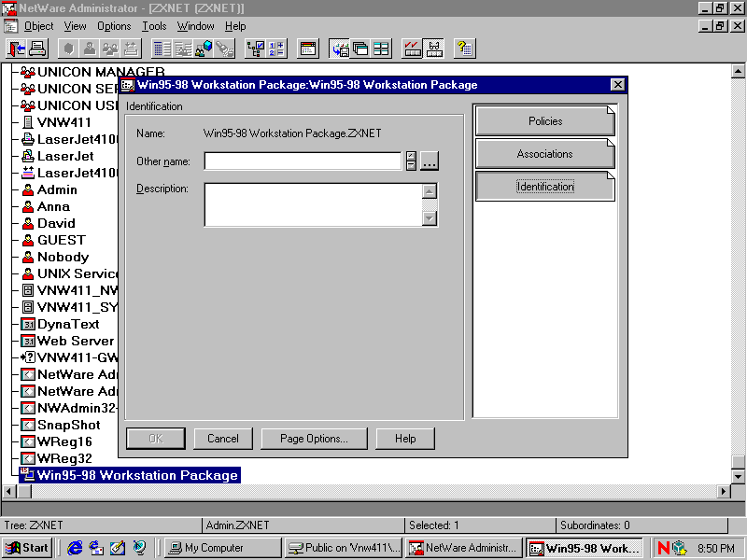Click the horizontal scrollbar right arrow
Image resolution: width=747 pixels, height=560 pixels.
[x=724, y=491]
